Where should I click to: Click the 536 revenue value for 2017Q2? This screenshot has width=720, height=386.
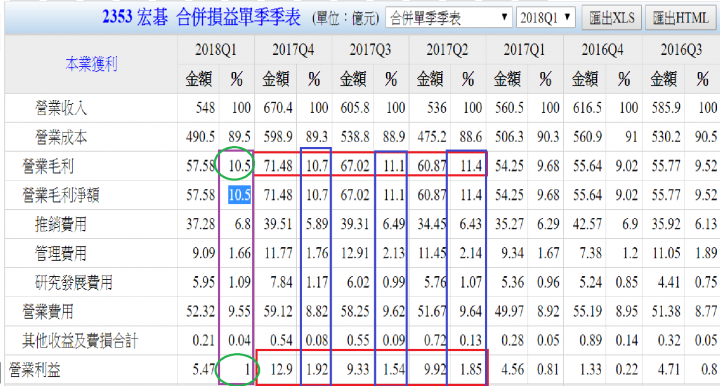(437, 108)
